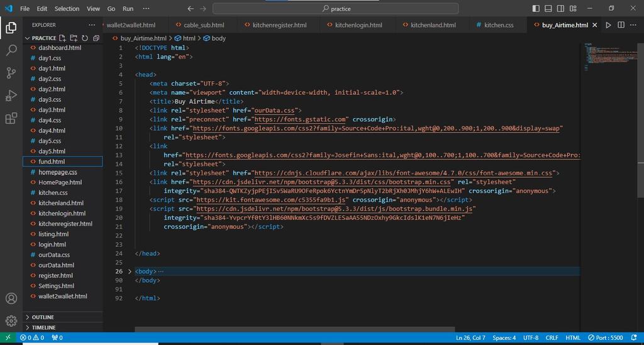Click New Folder icon in Explorer header
Image resolution: width=644 pixels, height=345 pixels.
[x=74, y=38]
